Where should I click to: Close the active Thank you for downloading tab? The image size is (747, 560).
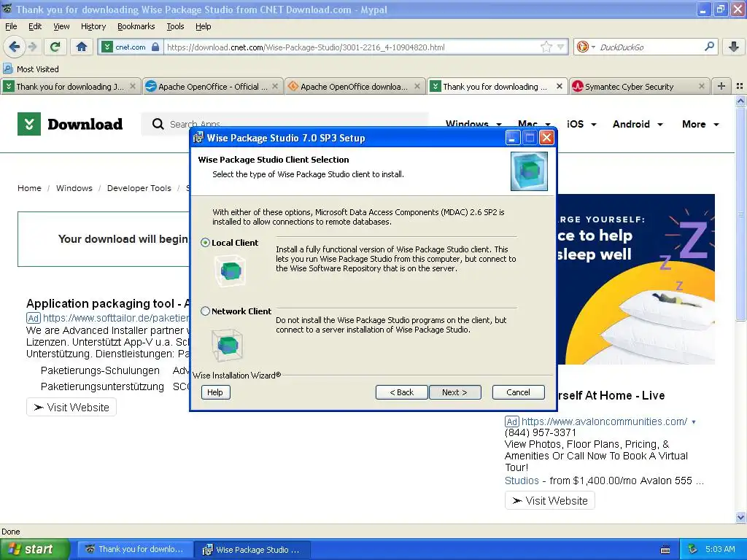pyautogui.click(x=560, y=86)
